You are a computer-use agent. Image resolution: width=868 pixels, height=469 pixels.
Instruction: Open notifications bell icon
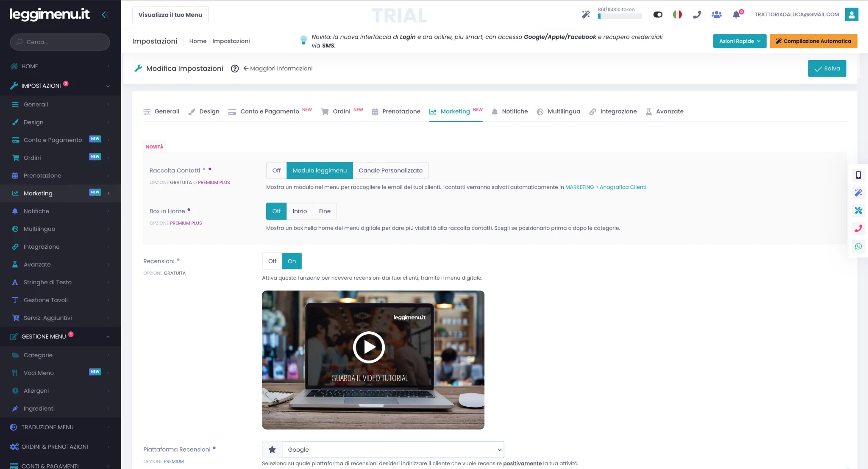click(x=737, y=14)
